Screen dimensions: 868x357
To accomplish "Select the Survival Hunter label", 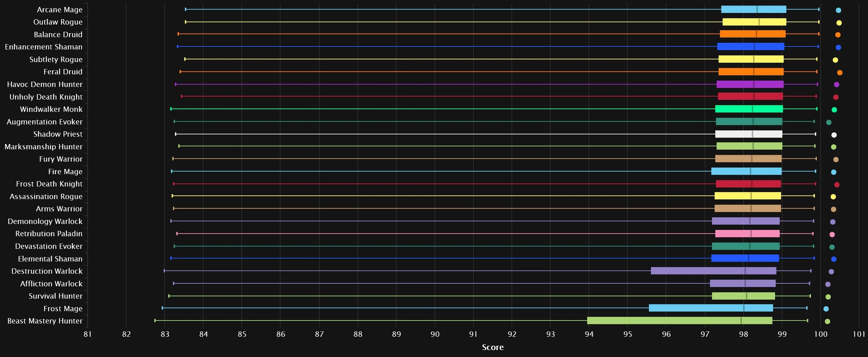I will point(55,296).
